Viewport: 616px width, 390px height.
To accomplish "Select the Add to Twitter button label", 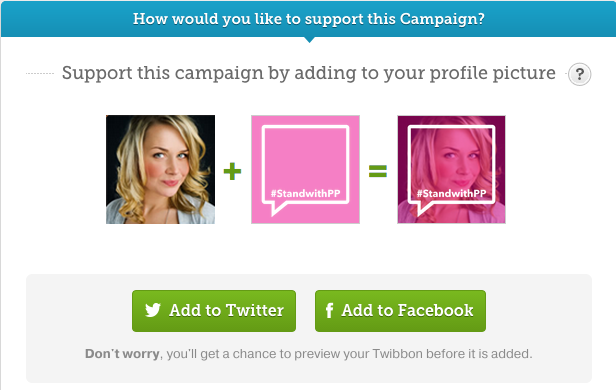I will click(x=226, y=310).
